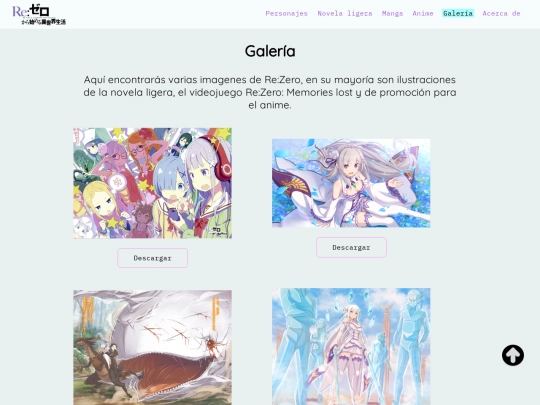Open the Emilia blue flowers thumbnail
This screenshot has height=405, width=540.
click(351, 183)
